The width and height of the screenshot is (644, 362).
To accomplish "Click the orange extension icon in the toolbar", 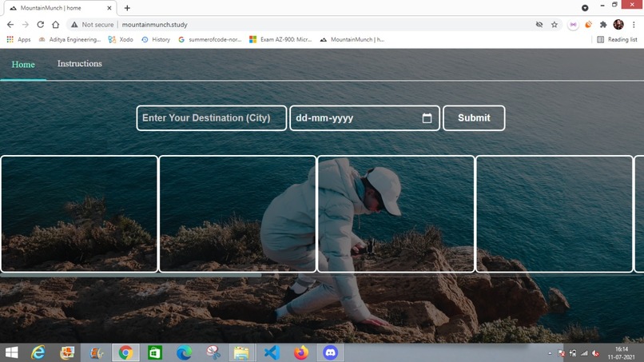I will (x=588, y=25).
